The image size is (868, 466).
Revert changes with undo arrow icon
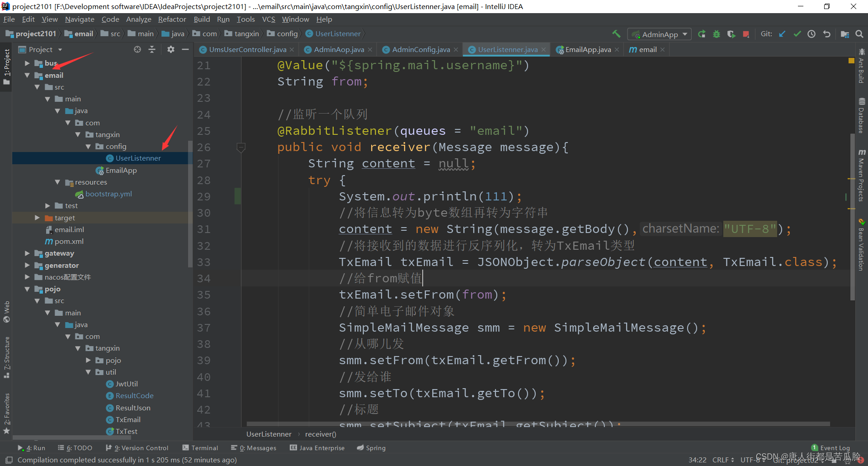827,34
